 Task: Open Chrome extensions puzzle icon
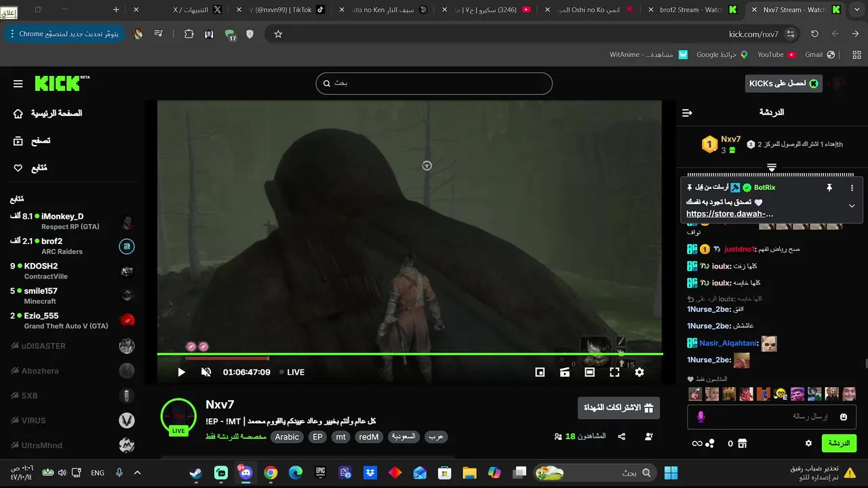click(189, 34)
